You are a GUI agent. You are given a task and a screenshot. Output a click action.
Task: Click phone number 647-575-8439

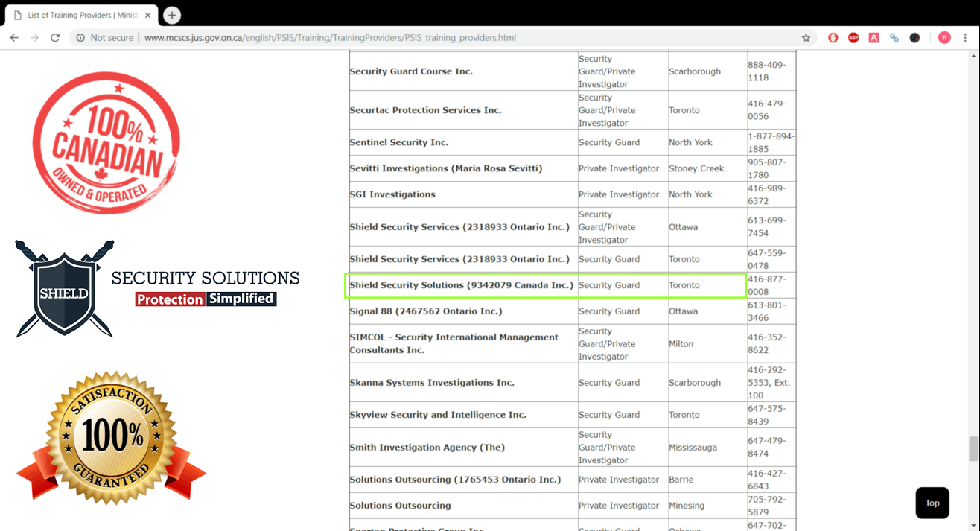pyautogui.click(x=766, y=415)
